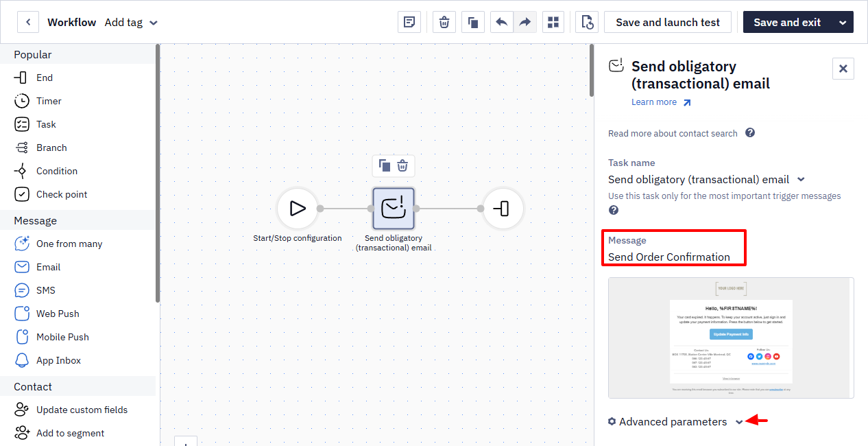Viewport: 868px width, 446px height.
Task: Click the Save and launch test button
Action: [x=668, y=22]
